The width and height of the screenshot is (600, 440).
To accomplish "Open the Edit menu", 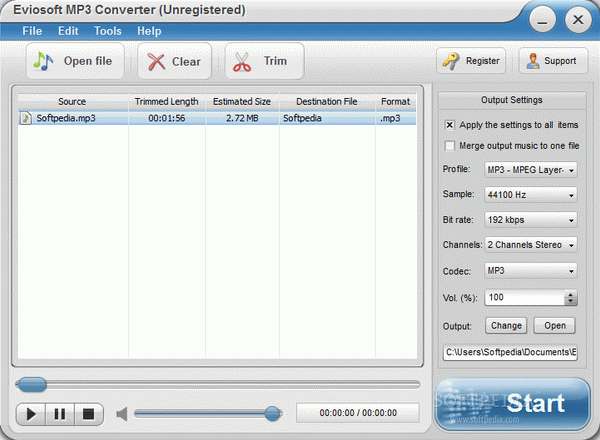I will [68, 31].
